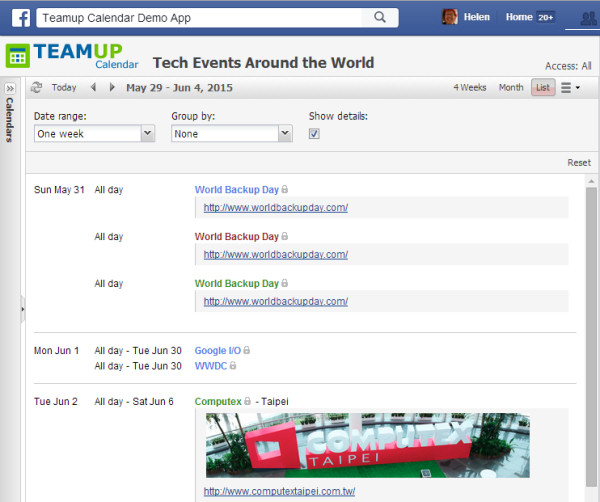Click lock icon next to Google I/O
Viewport: 600px width, 502px height.
[247, 350]
